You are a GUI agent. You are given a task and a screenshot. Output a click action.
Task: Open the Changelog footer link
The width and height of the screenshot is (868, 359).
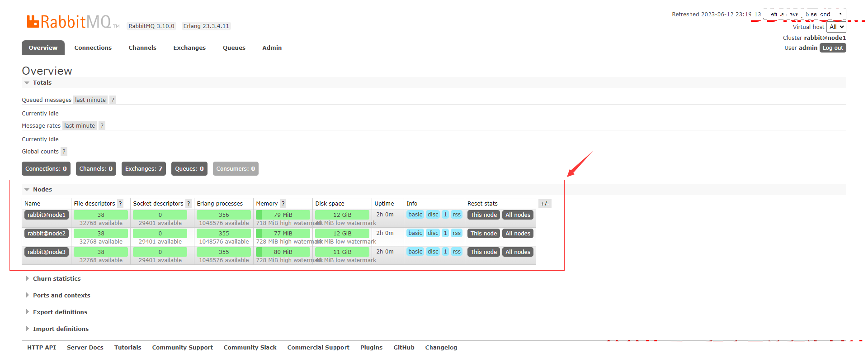(x=441, y=348)
